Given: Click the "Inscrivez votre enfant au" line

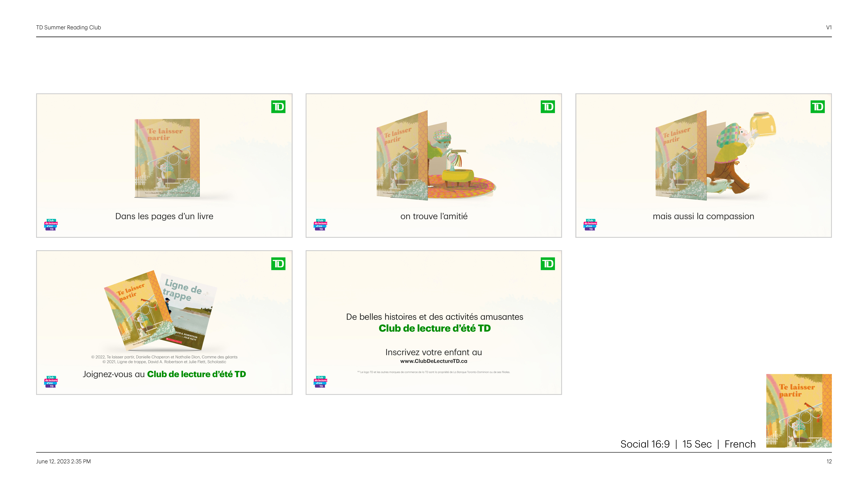Looking at the screenshot, I should pos(434,352).
